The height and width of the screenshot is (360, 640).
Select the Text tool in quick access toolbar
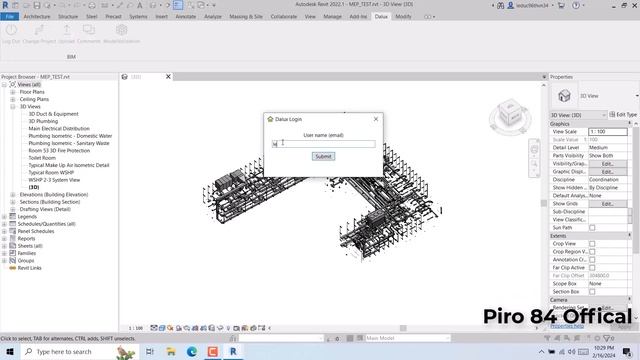click(140, 5)
